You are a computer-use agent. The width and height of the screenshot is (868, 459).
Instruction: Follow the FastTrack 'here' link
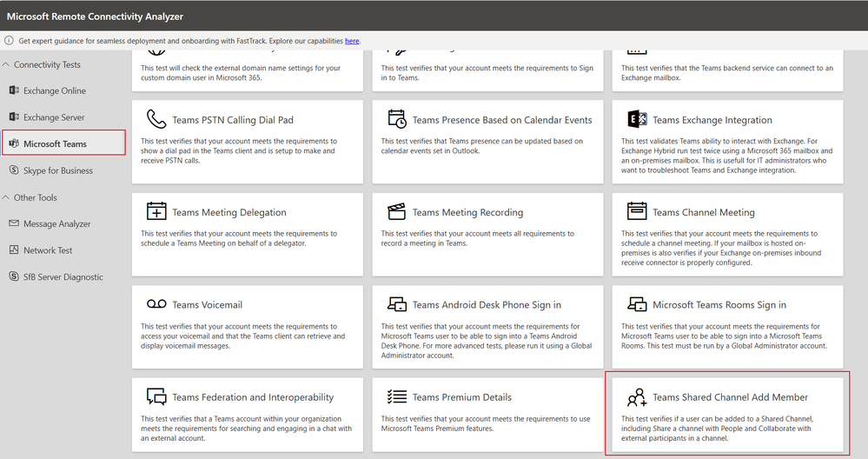pyautogui.click(x=352, y=41)
